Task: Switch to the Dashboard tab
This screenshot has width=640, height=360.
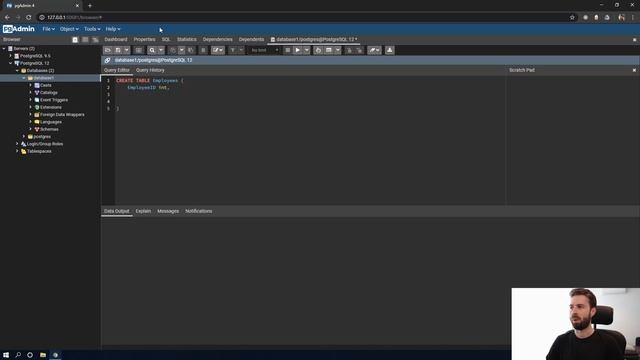Action: (116, 40)
